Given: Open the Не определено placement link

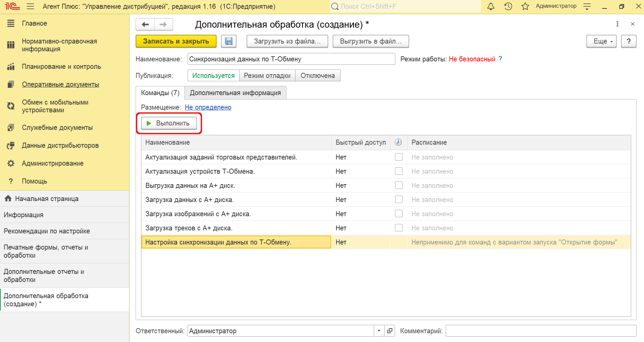Looking at the screenshot, I should point(208,107).
